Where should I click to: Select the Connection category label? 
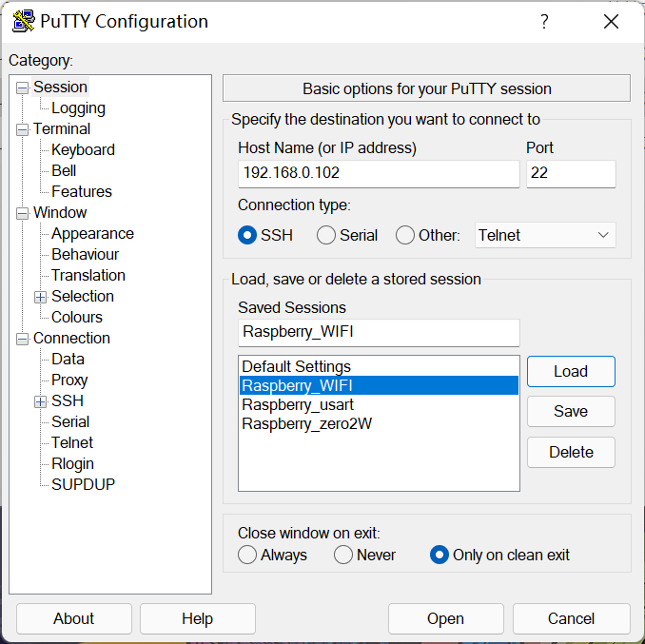click(x=71, y=338)
